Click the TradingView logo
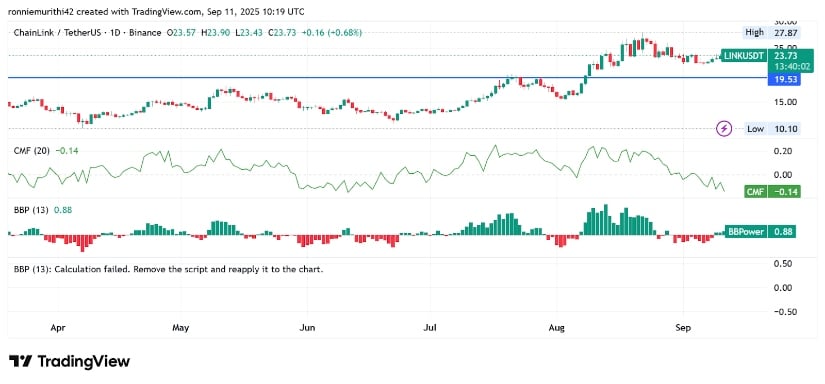Screen dimensions: 825x384 pyautogui.click(x=69, y=361)
